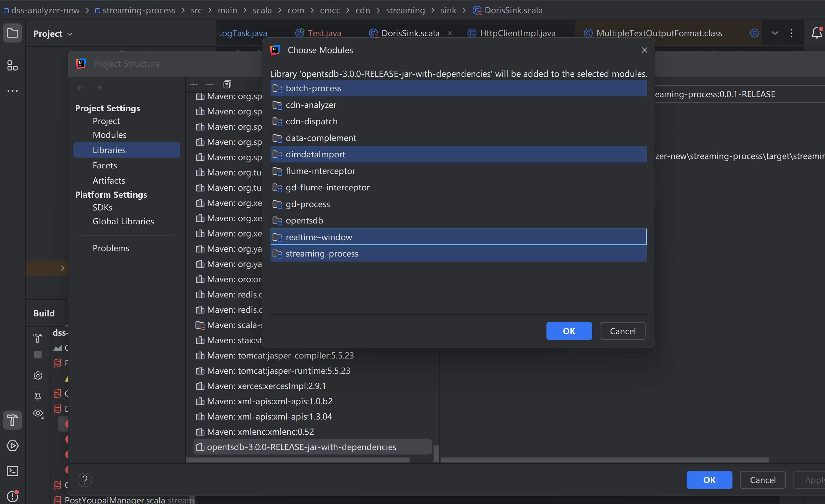Click the libraries list horizontal scrollbar
This screenshot has width=825, height=504.
tap(297, 460)
